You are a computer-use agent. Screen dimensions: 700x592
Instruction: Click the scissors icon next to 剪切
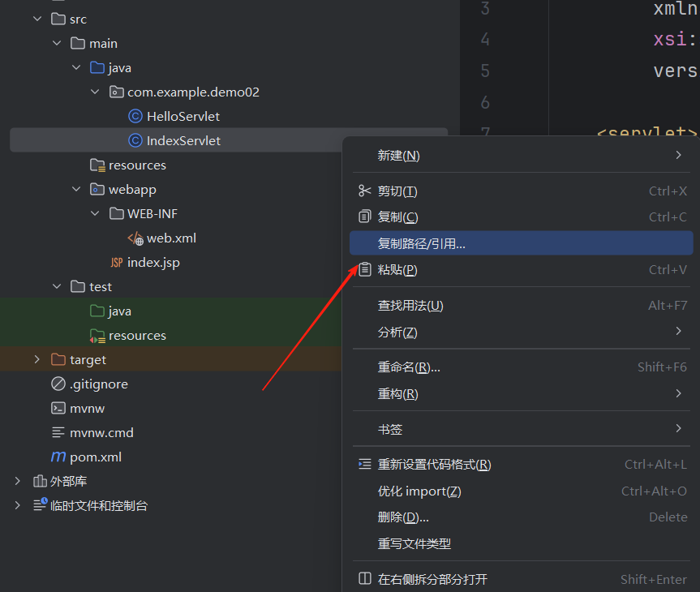365,191
